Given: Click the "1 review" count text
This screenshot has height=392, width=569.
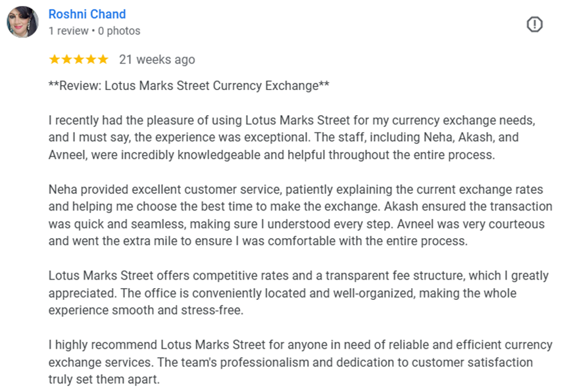Looking at the screenshot, I should (68, 31).
